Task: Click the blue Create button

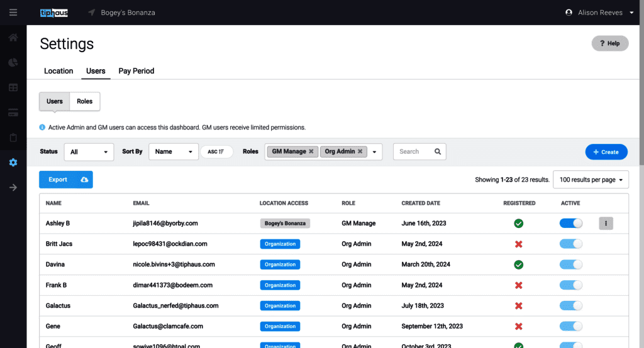Action: point(606,152)
